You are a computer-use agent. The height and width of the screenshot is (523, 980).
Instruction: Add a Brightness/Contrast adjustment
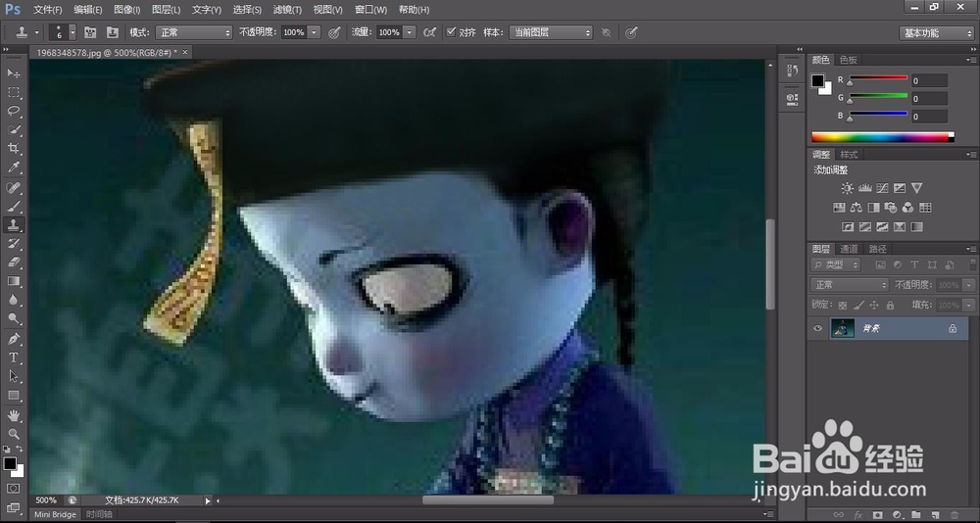click(847, 188)
